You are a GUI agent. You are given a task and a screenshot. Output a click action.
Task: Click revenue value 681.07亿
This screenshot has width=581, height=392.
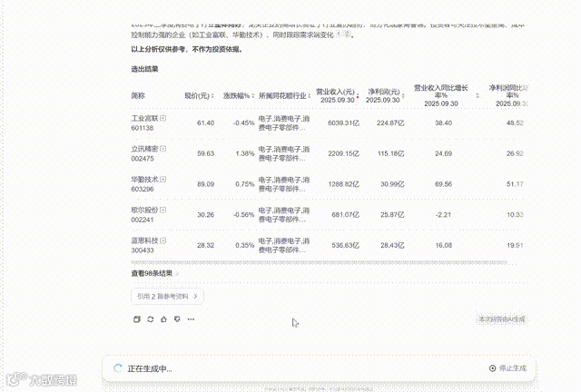(x=345, y=214)
